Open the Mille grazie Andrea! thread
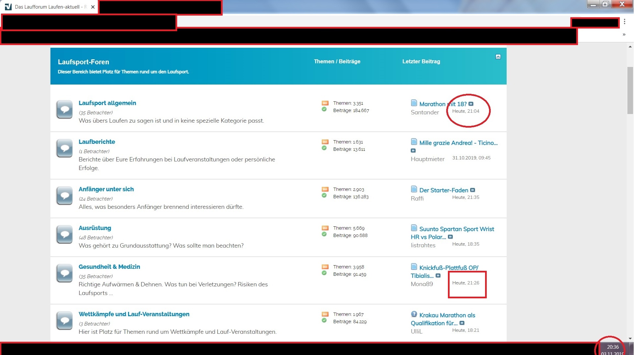Screen dimensions: 644x355 (458, 143)
